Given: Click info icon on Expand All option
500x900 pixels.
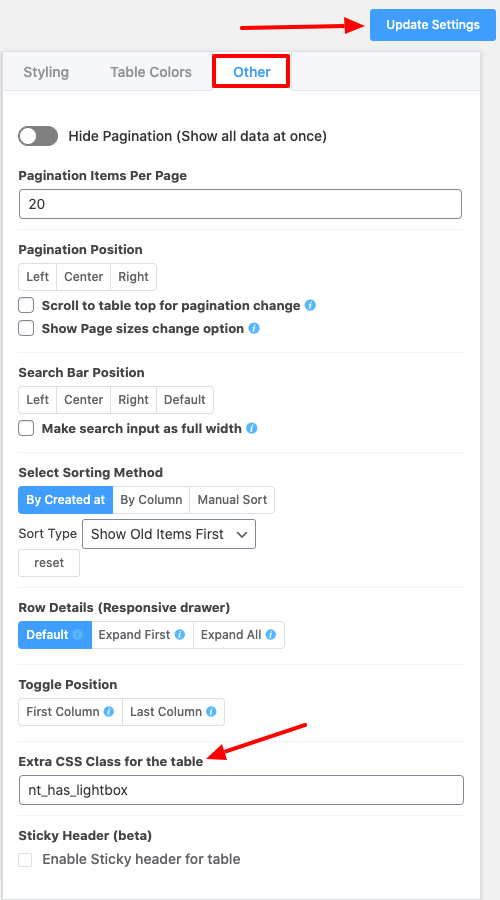Looking at the screenshot, I should 271,635.
